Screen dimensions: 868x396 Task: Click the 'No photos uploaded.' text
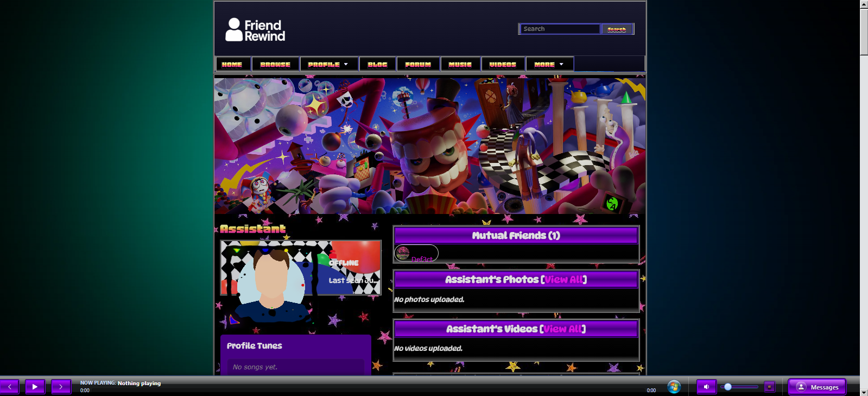pyautogui.click(x=429, y=299)
